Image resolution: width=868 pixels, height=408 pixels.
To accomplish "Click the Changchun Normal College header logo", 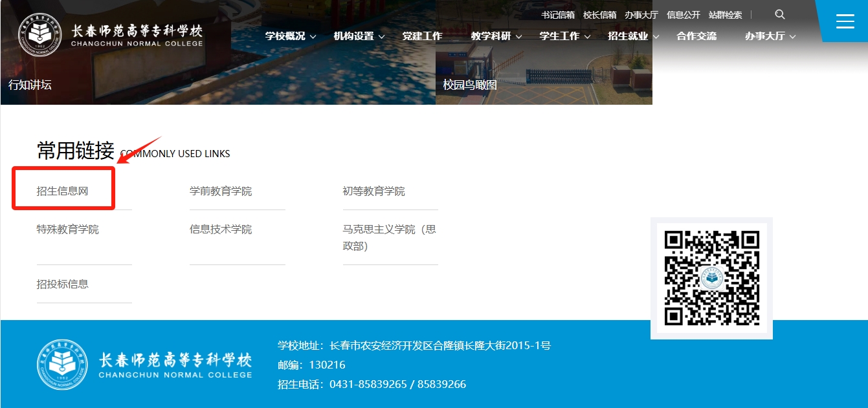I will 110,34.
